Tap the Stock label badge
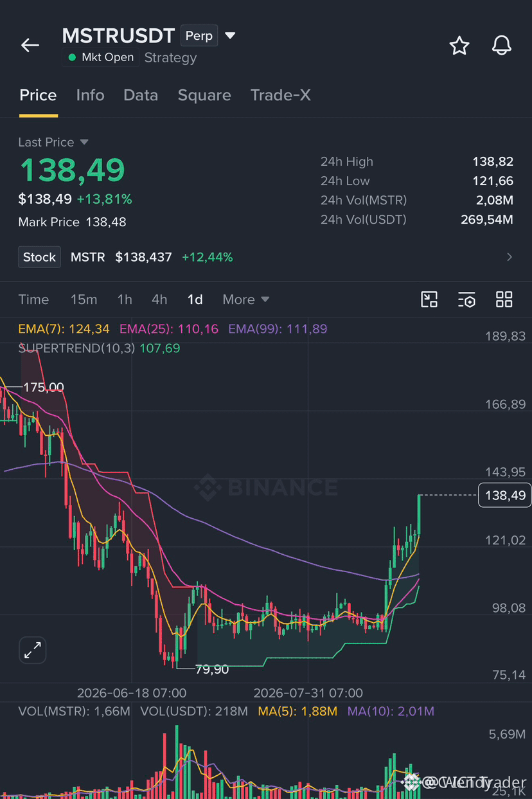Viewport: 532px width, 799px height. 40,257
